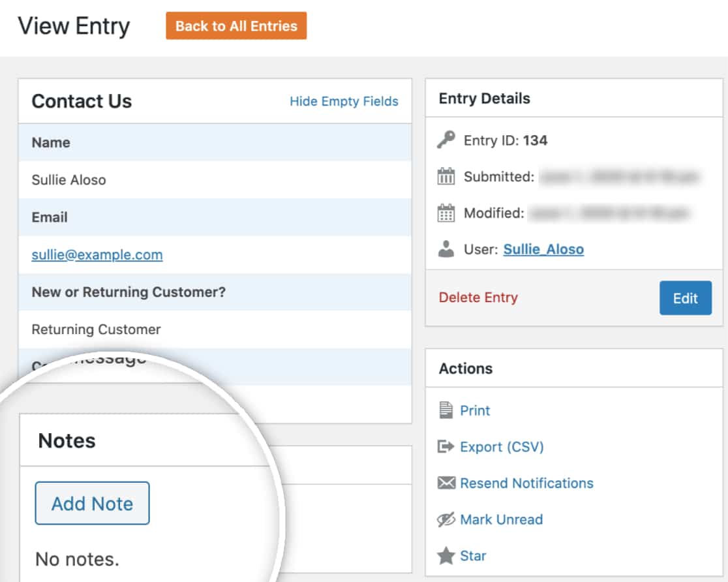Select the 'Returning Customer' field value

96,329
